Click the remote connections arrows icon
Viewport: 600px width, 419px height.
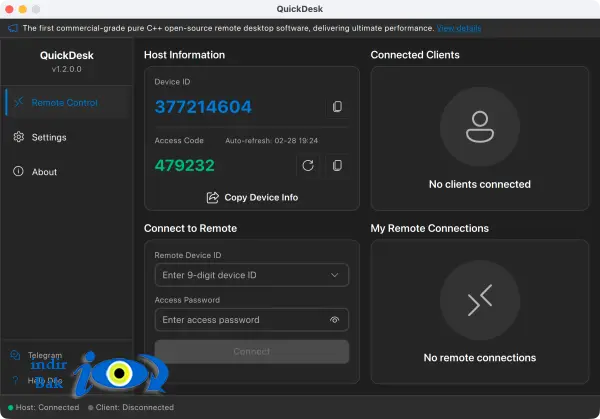click(480, 300)
